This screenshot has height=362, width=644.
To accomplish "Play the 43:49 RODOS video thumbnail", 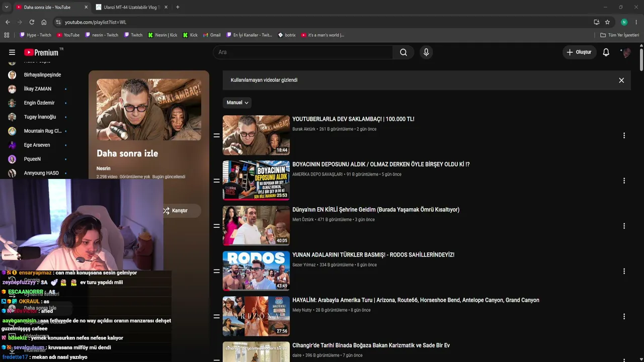I will 256,271.
